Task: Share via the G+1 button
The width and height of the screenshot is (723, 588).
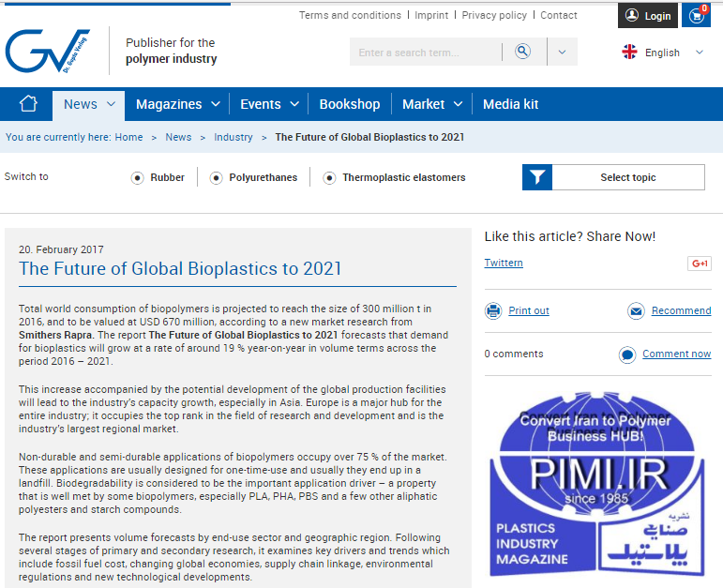Action: click(699, 264)
